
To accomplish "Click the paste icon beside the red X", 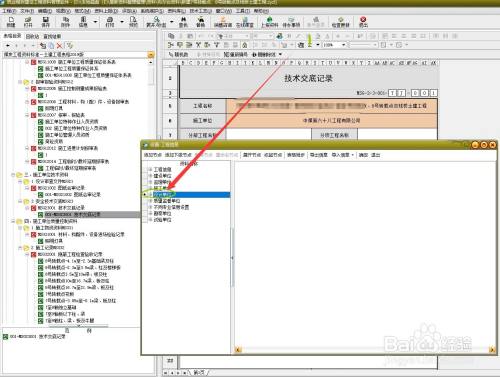I will [x=51, y=45].
